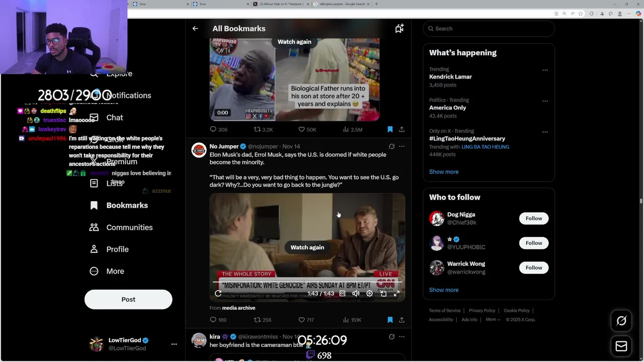Open more options for Kendrick Lamar trend
Screen dimensions: 644x362
pyautogui.click(x=545, y=70)
